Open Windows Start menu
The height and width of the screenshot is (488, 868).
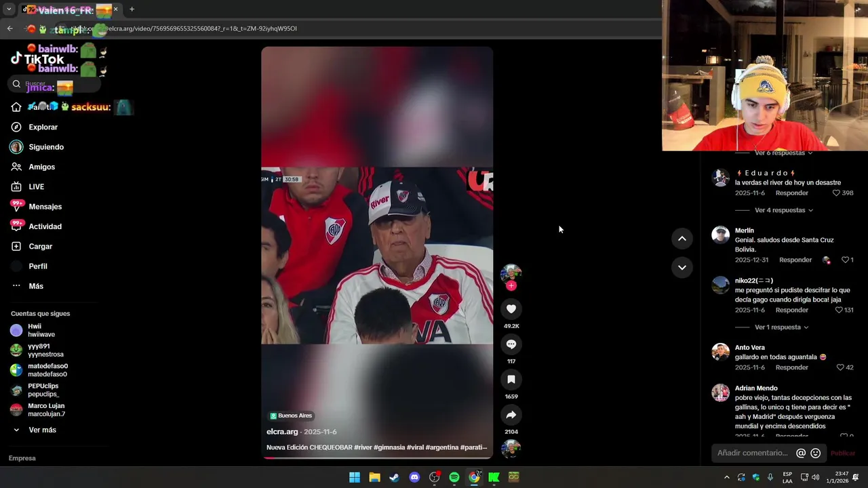(354, 477)
